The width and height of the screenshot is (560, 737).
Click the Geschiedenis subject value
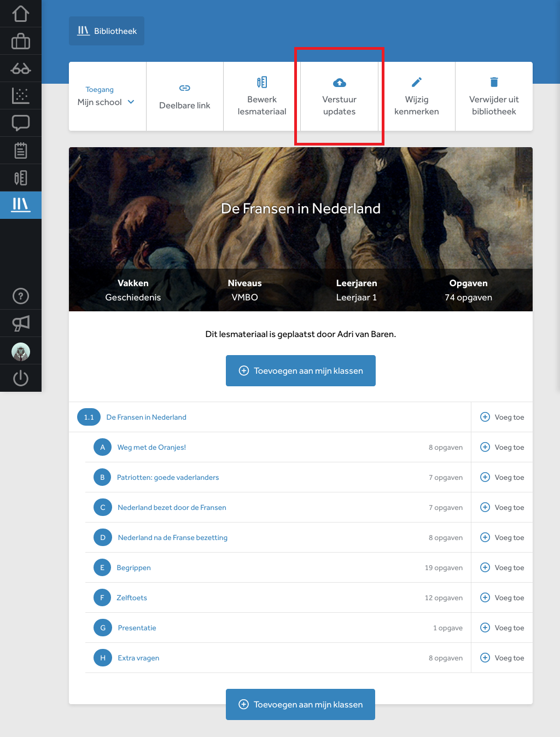(133, 298)
